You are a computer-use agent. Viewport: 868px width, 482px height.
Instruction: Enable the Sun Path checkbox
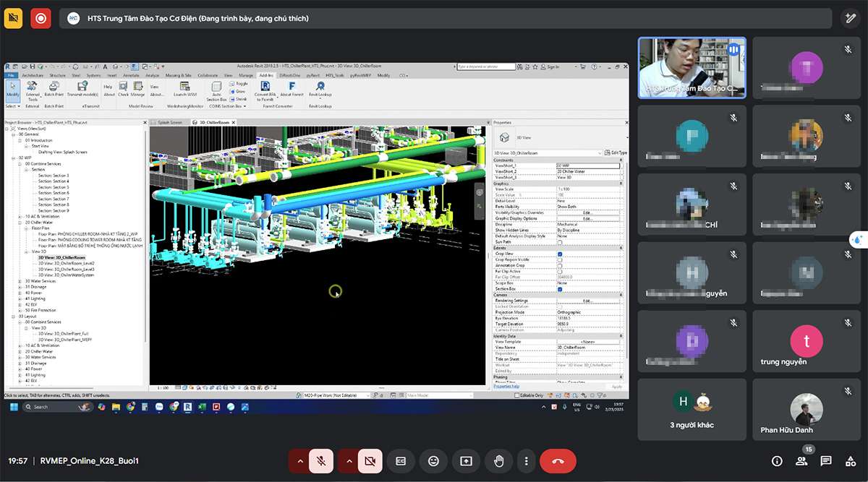(x=560, y=242)
